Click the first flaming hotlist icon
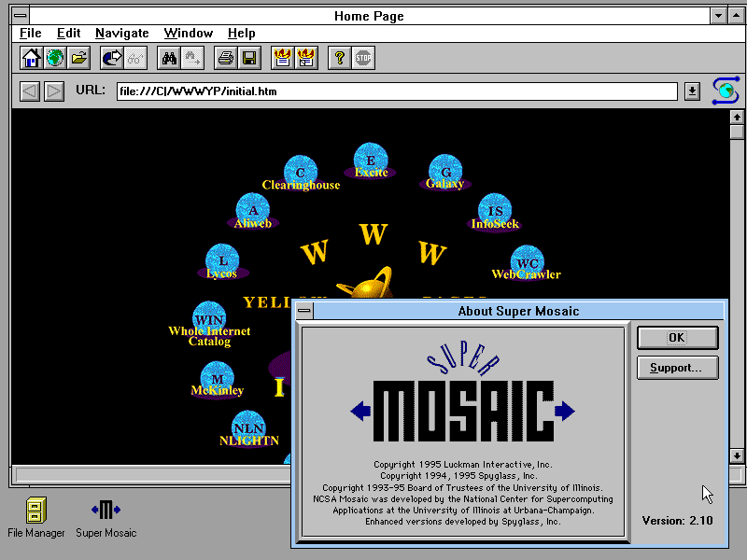This screenshot has width=747, height=560. pos(283,58)
